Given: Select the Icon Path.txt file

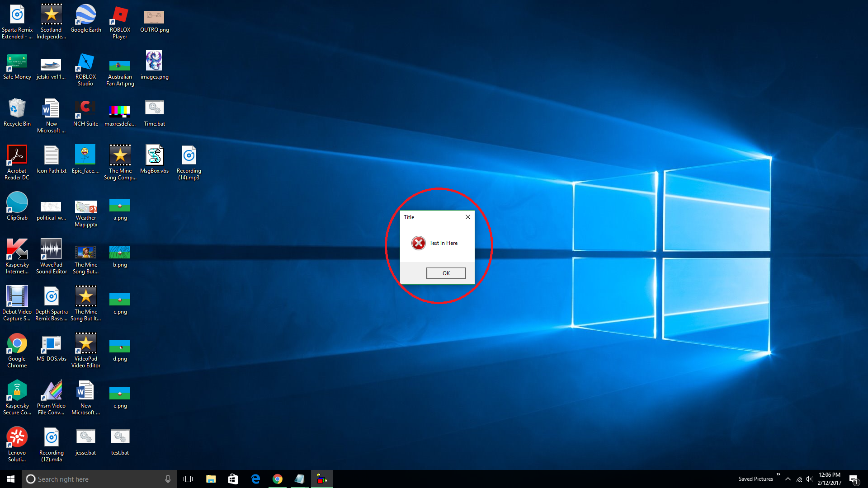Looking at the screenshot, I should (52, 160).
